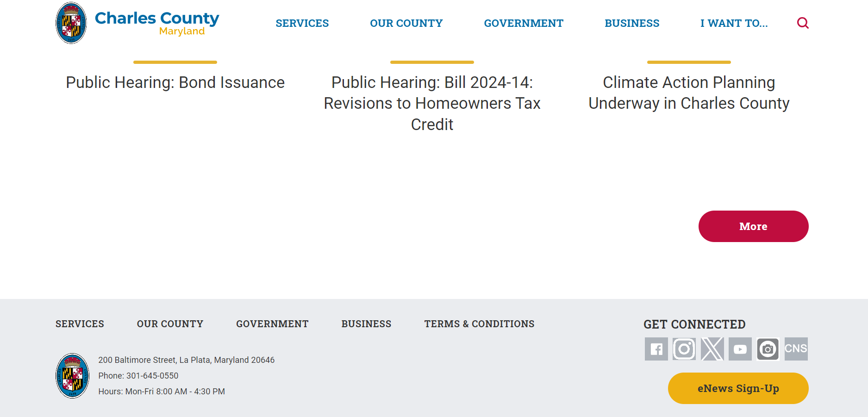
Task: Select Government in the top navigation
Action: [x=524, y=23]
